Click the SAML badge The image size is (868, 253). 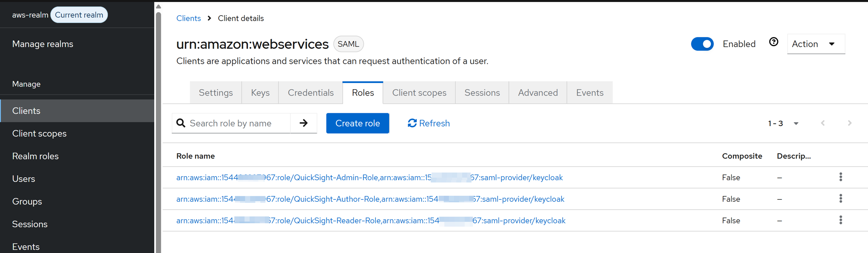(x=348, y=44)
